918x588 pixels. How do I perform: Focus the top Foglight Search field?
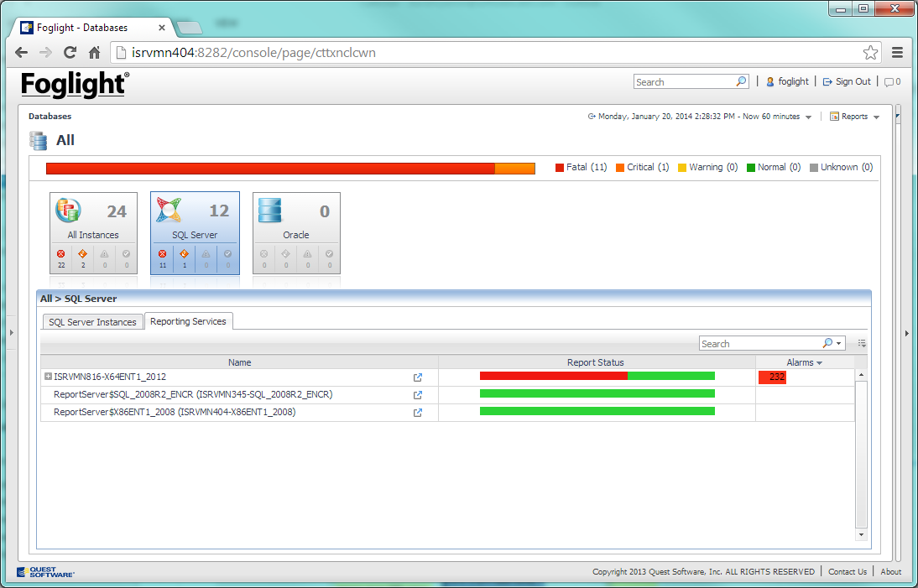(x=684, y=82)
